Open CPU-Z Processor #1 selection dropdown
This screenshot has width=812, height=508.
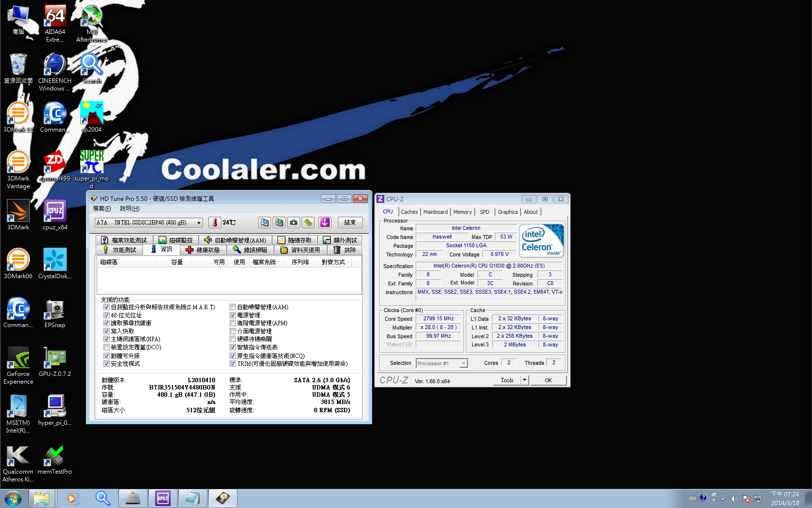tap(442, 363)
